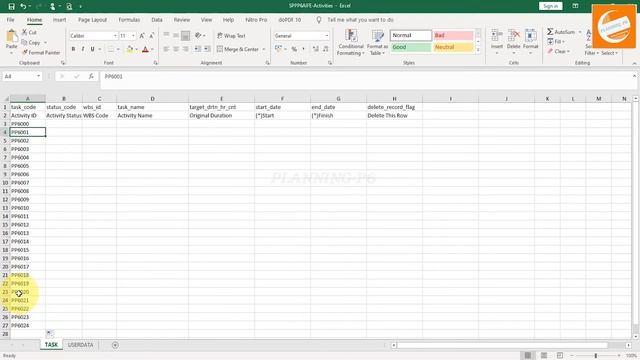This screenshot has width=640, height=360.
Task: Apply the Neutral cell style swatch
Action: (453, 47)
